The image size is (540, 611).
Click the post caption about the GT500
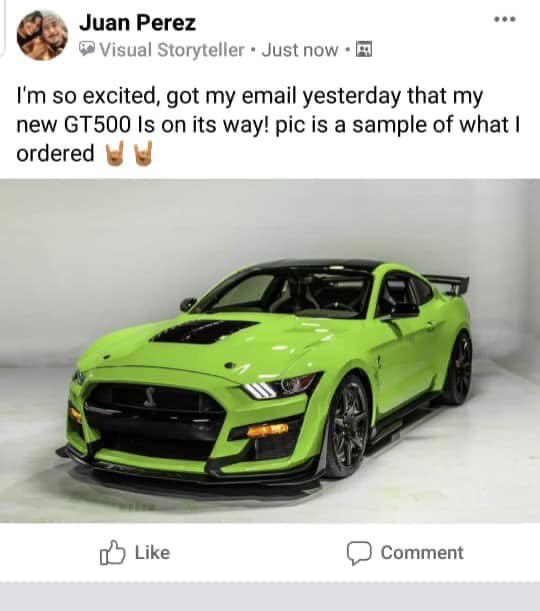pos(268,125)
